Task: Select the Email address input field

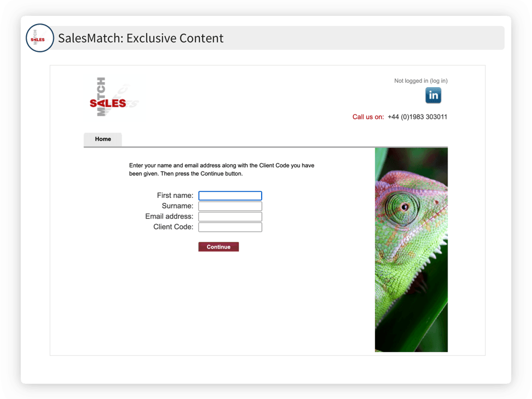Action: coord(230,217)
